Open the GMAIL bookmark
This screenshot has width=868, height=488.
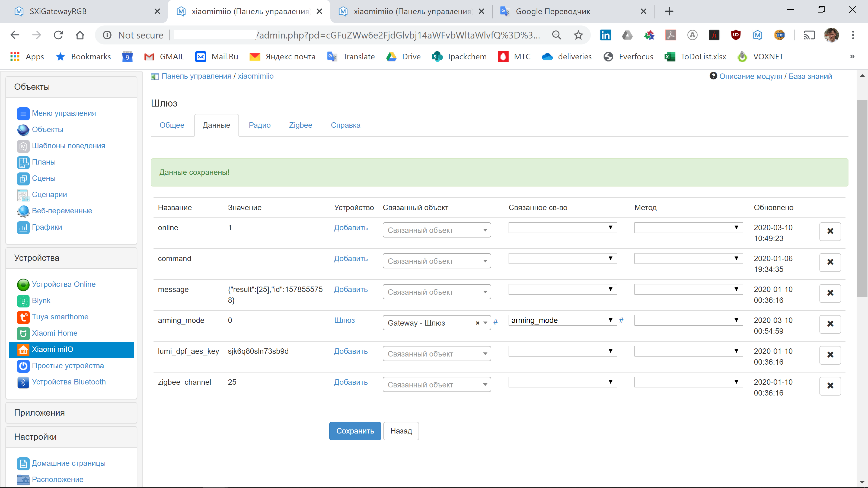164,57
